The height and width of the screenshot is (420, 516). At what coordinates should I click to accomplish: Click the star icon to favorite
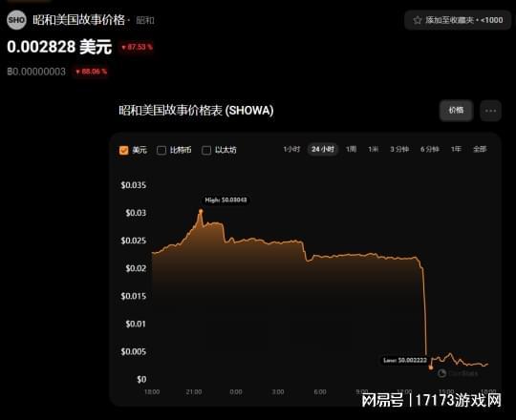[x=418, y=20]
